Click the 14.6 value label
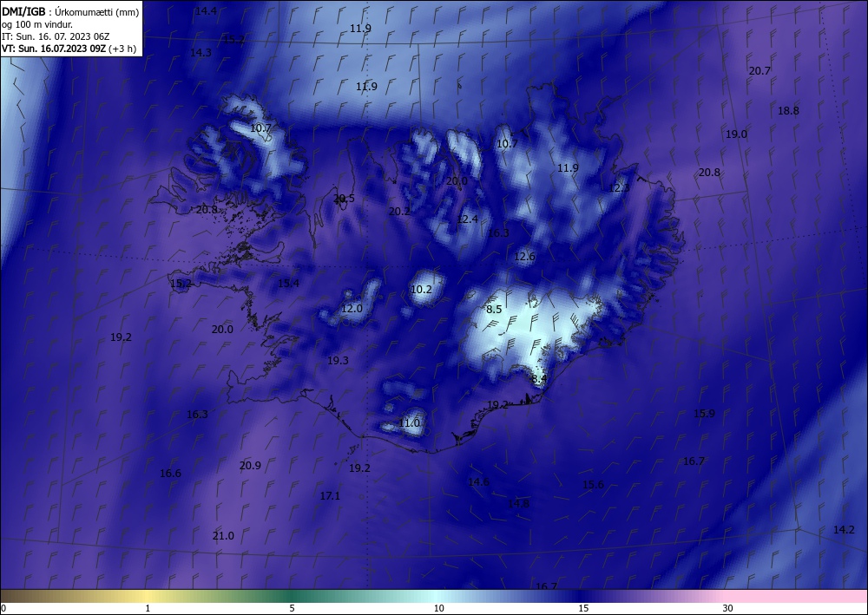This screenshot has height=615, width=868. [x=478, y=481]
